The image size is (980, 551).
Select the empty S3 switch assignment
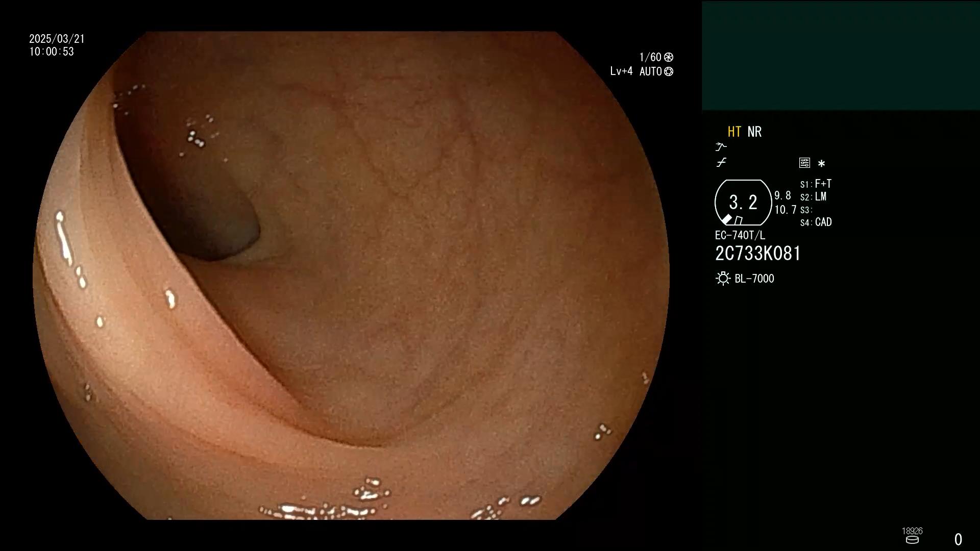tap(806, 210)
